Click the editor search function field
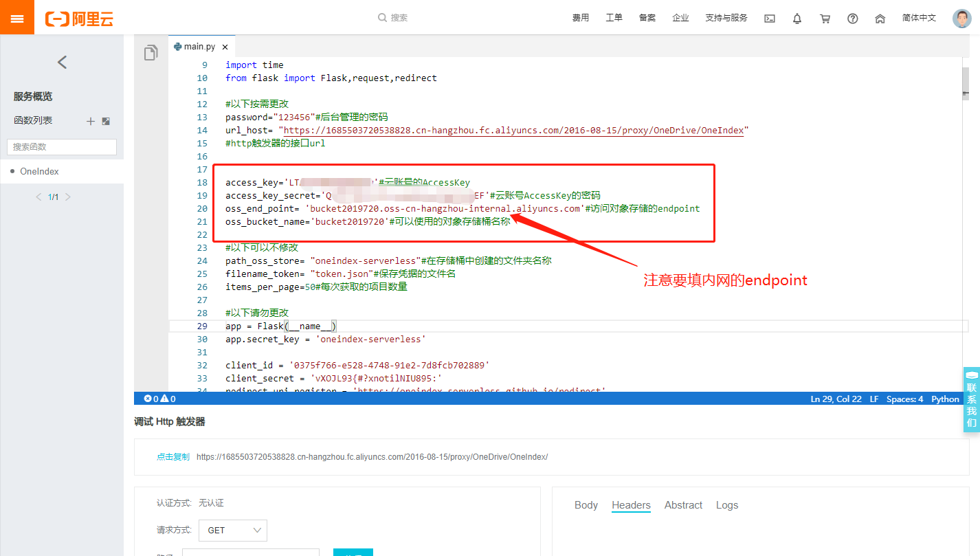The image size is (980, 556). point(61,146)
